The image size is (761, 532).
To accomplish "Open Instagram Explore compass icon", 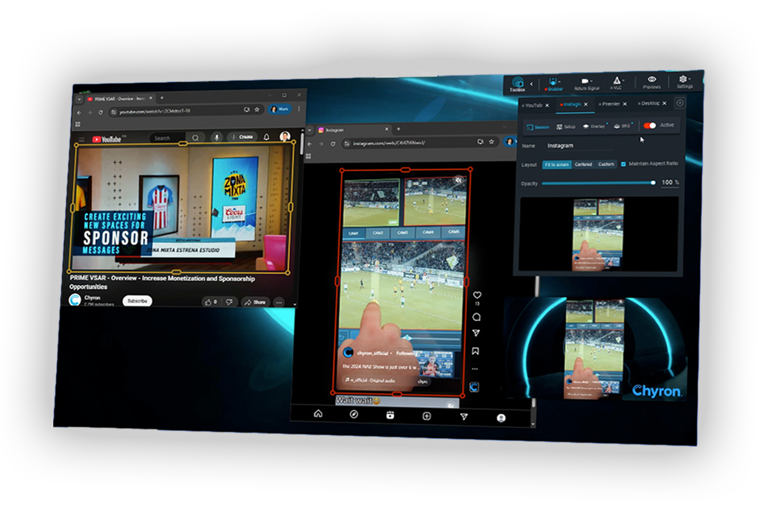I will (x=354, y=414).
